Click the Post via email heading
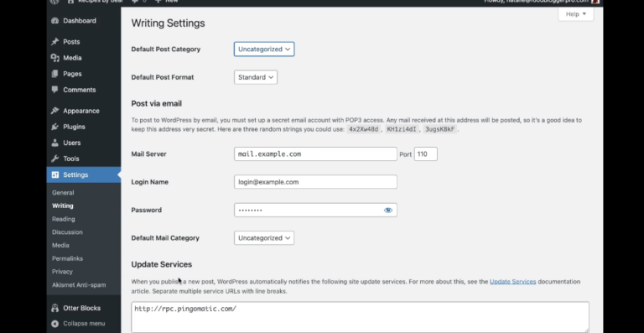Screen dimensions: 644x333 point(157,103)
